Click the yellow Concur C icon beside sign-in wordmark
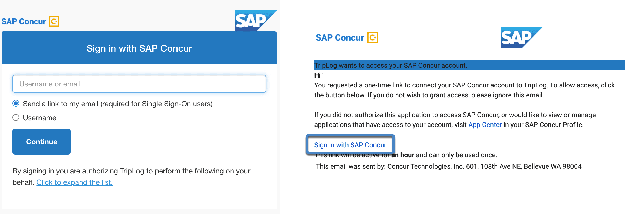The height and width of the screenshot is (214, 644). pos(54,21)
